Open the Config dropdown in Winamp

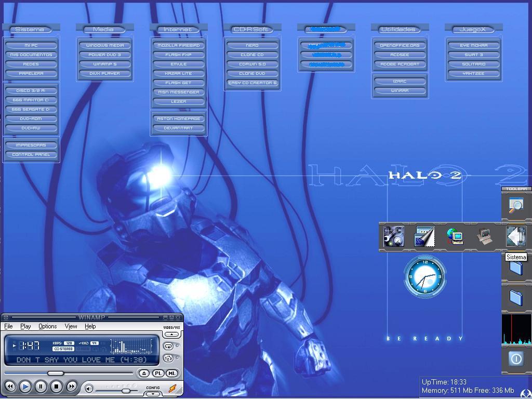[153, 394]
